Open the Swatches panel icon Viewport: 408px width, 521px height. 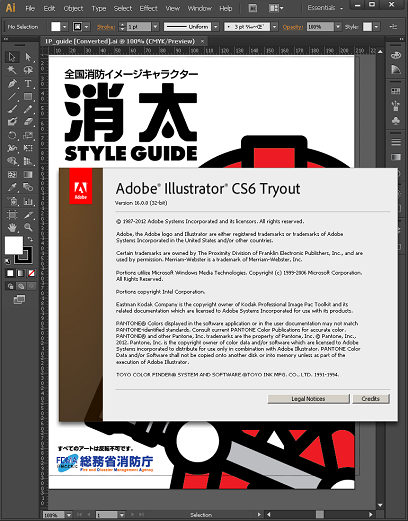[396, 91]
